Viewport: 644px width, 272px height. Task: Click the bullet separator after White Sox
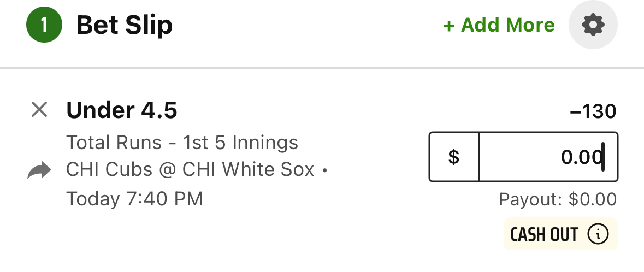[x=324, y=170]
